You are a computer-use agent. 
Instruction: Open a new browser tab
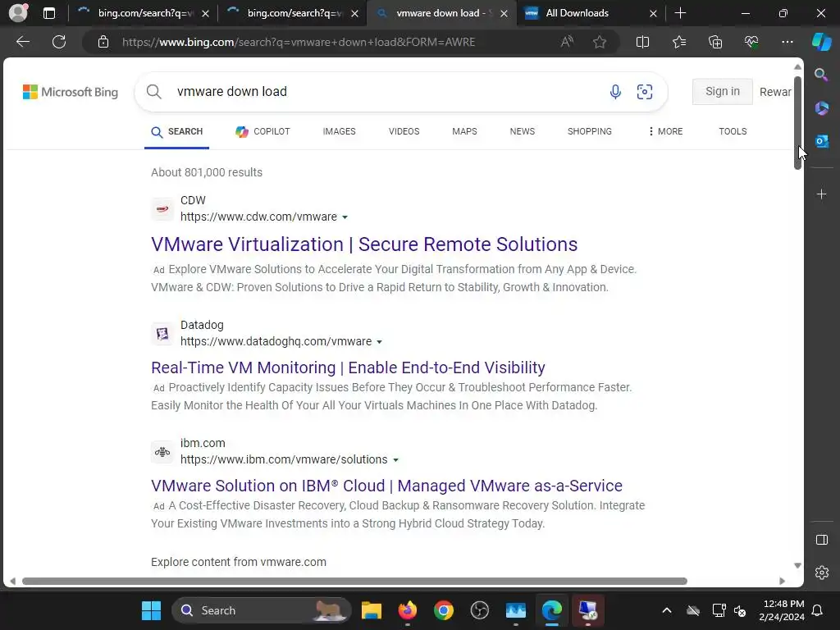pos(680,13)
